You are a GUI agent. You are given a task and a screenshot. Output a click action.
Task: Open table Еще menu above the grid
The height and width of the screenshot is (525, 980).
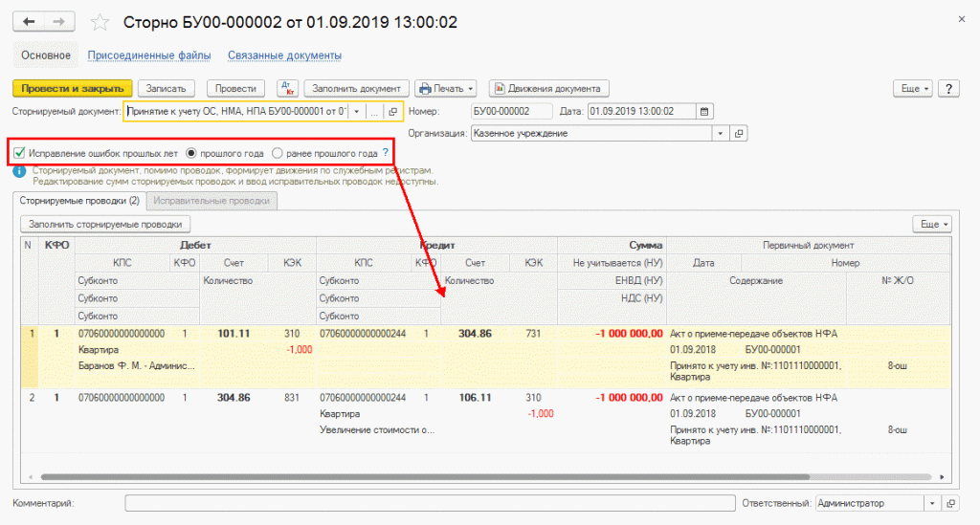coord(932,224)
